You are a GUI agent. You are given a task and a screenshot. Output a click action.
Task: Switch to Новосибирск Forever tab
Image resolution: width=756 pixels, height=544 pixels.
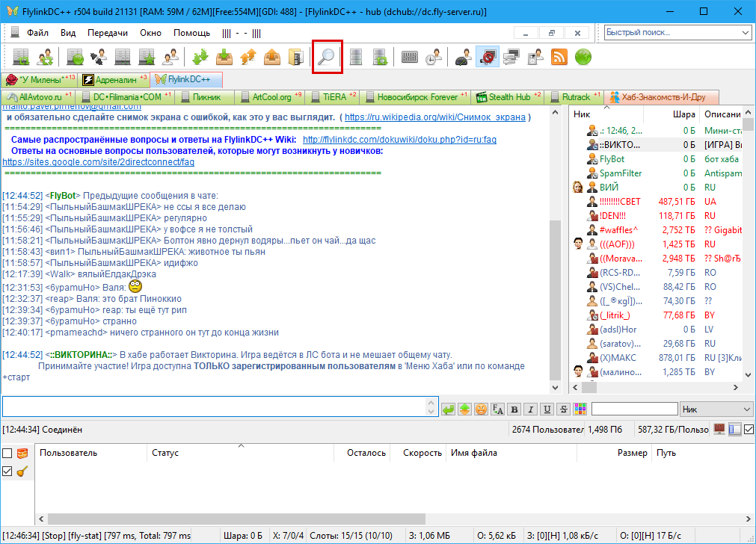coord(417,97)
